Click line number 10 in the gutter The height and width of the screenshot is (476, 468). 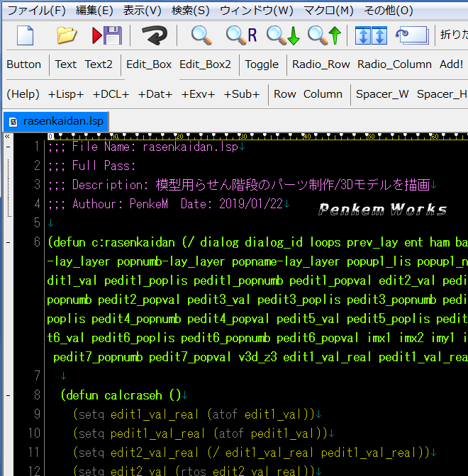point(34,433)
